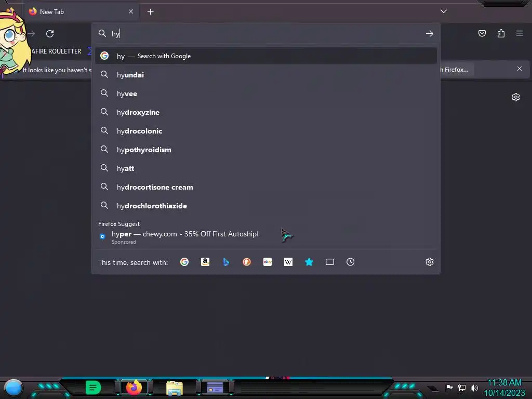The image size is (532, 399).
Task: Open the Extensions puzzle icon
Action: tap(501, 33)
